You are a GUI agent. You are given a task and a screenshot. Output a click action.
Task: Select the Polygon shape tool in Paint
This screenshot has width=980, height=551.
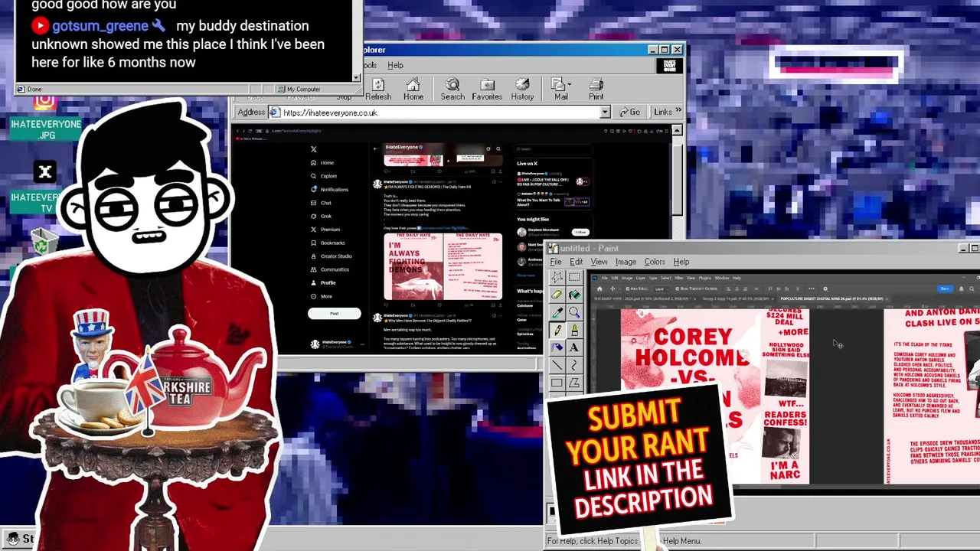574,383
